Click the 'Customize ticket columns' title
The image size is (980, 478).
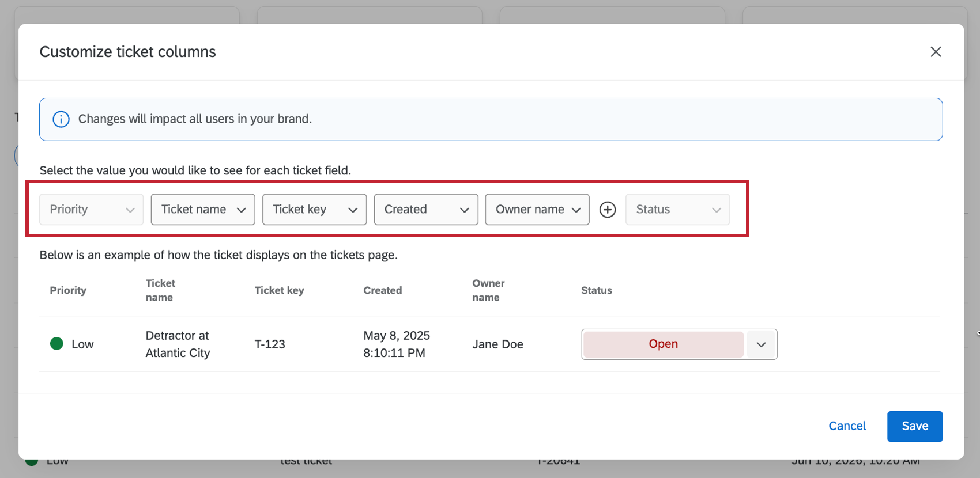(x=127, y=52)
